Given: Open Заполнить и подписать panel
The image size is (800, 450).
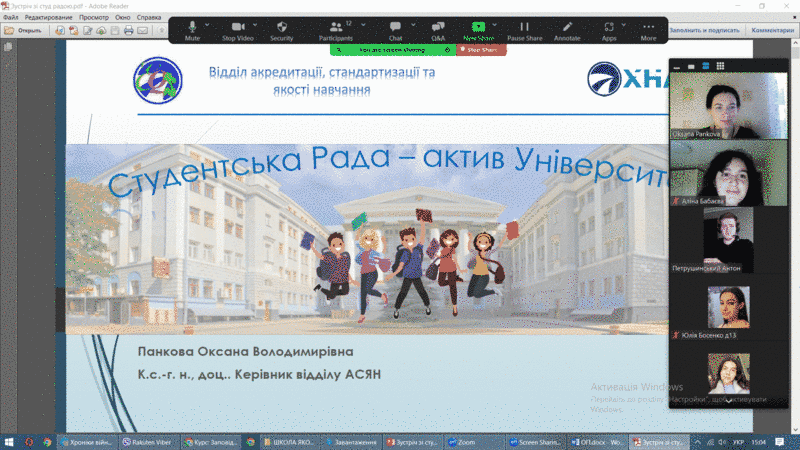Looking at the screenshot, I should pyautogui.click(x=704, y=31).
